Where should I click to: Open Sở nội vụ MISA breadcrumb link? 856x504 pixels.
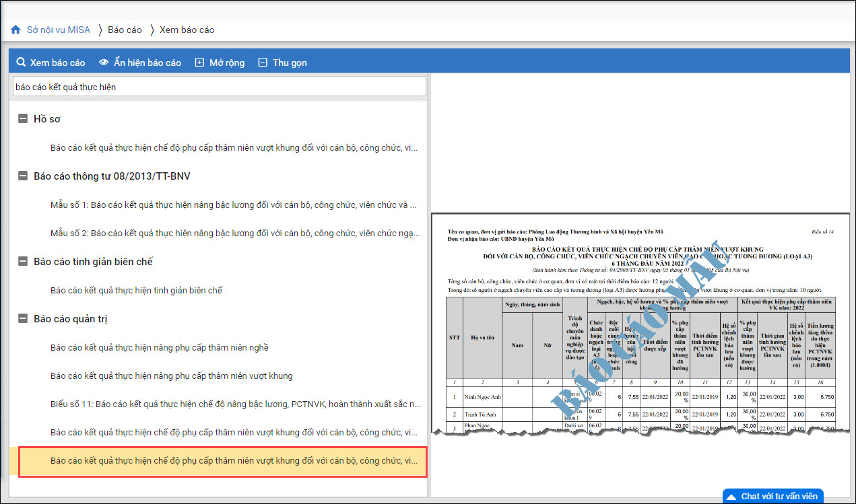[58, 30]
